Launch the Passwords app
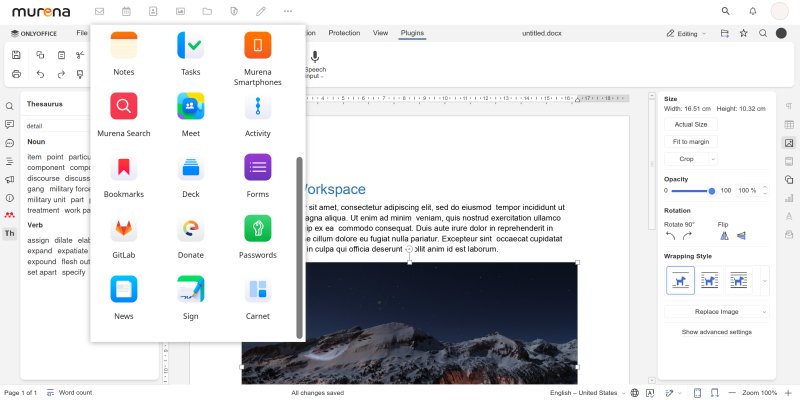Screen dimensions: 800x400 click(258, 229)
